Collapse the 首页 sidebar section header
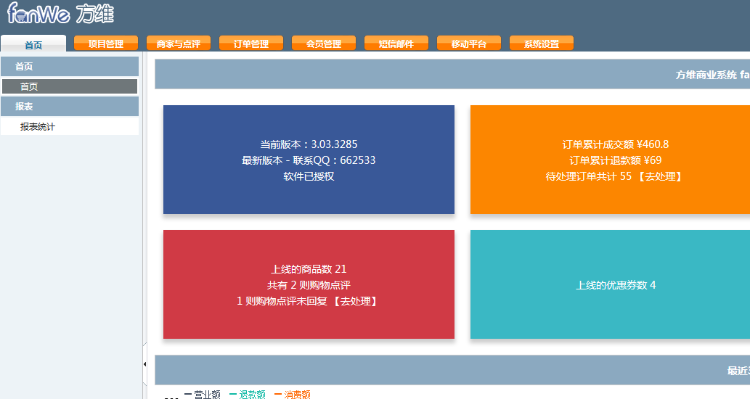This screenshot has height=399, width=750. tap(70, 66)
